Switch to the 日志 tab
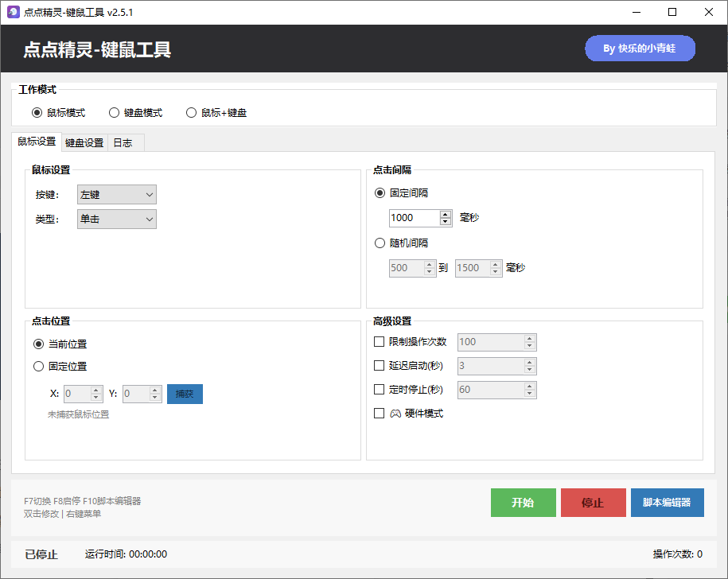 click(123, 142)
